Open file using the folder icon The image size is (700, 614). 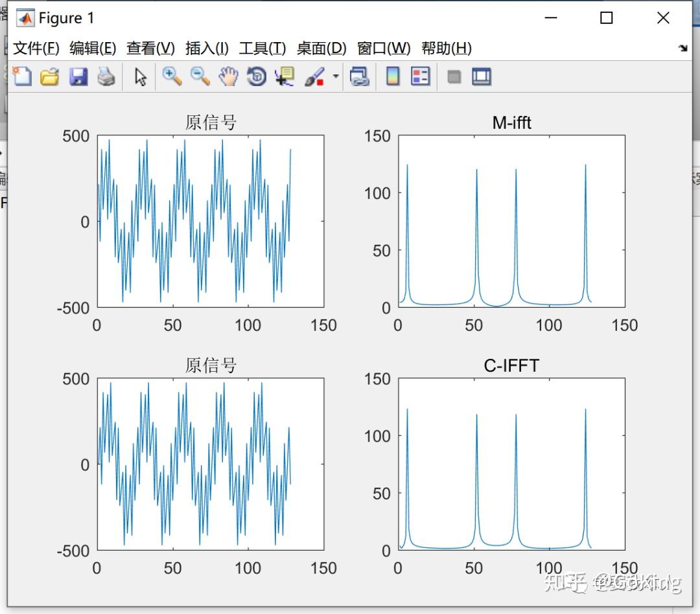pyautogui.click(x=49, y=76)
